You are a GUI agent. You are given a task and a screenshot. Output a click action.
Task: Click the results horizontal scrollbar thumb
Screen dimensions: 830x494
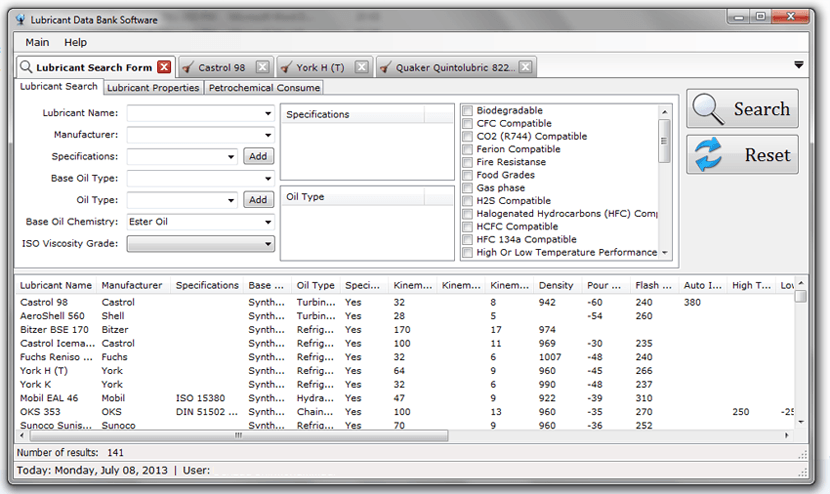click(239, 435)
